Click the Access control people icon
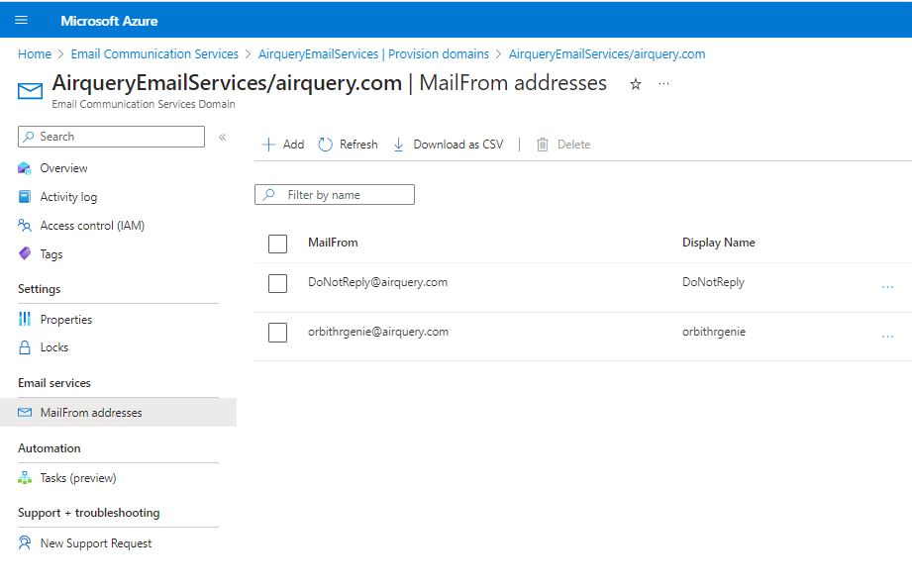 (25, 225)
